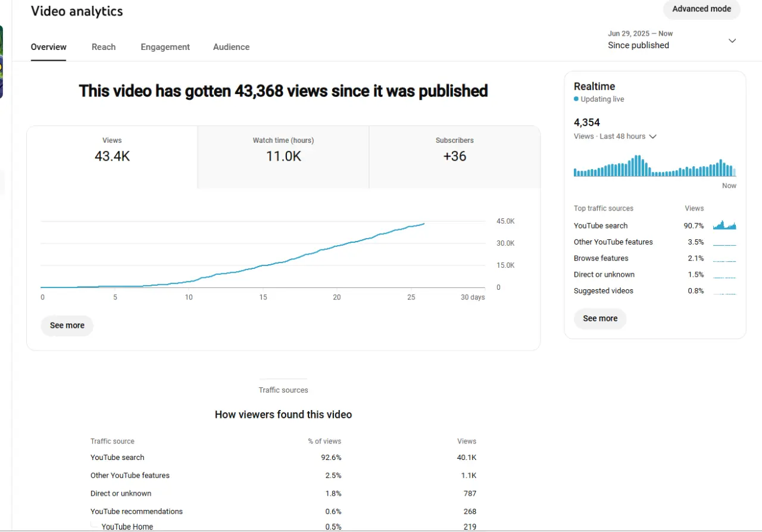The height and width of the screenshot is (532, 762).
Task: Click Browse features in Realtime card
Action: coord(601,258)
